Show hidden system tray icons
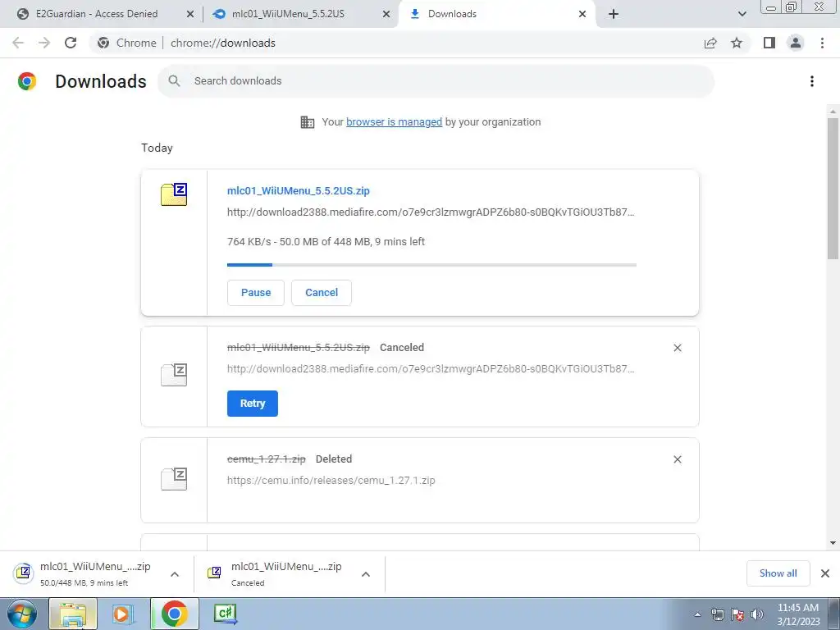 (x=697, y=614)
